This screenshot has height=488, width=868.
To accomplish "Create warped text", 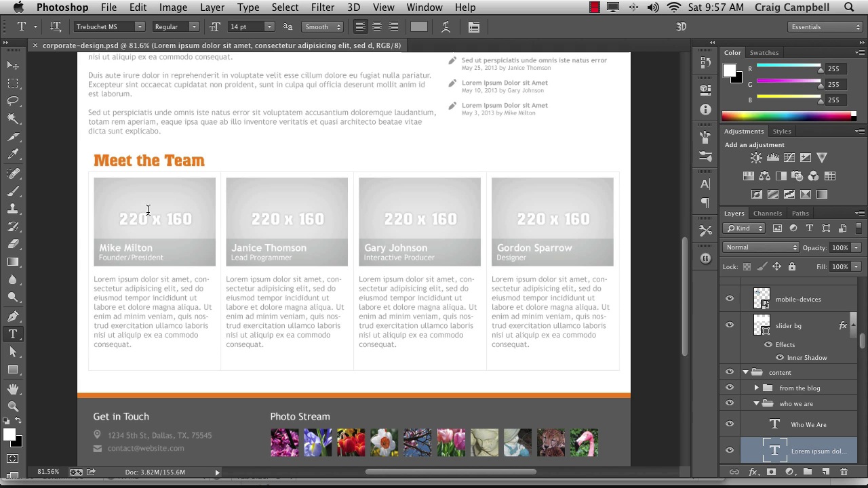I will pos(446,27).
